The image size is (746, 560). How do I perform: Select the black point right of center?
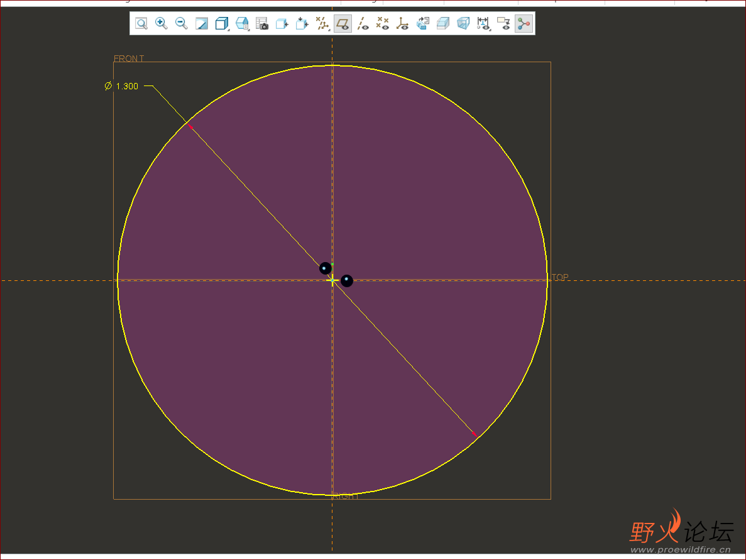pos(347,281)
